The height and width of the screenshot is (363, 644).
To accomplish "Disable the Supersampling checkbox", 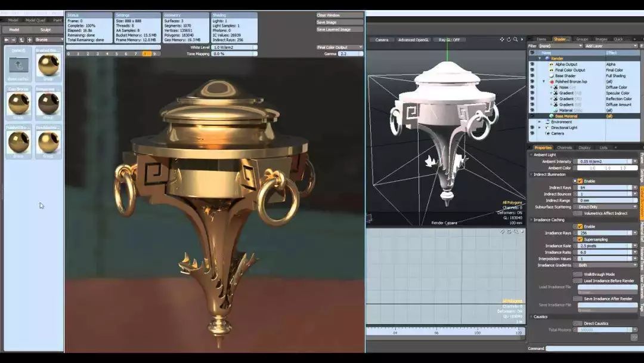I will (580, 239).
